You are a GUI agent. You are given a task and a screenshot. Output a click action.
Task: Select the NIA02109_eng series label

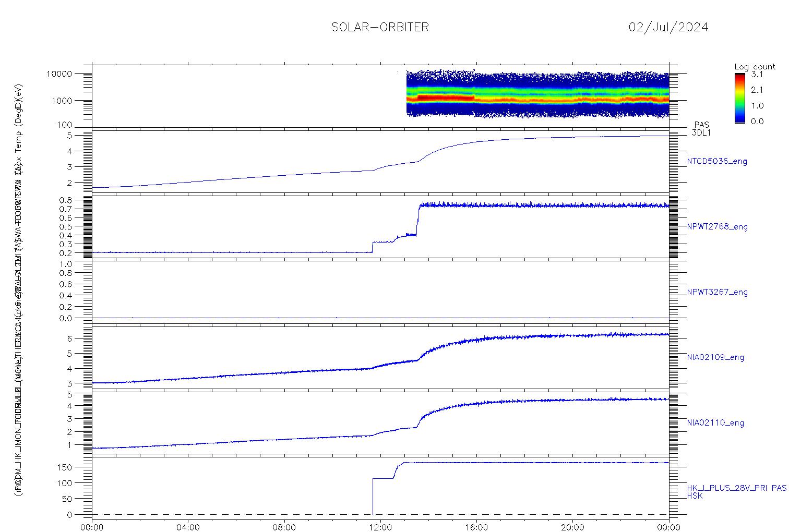tap(715, 358)
